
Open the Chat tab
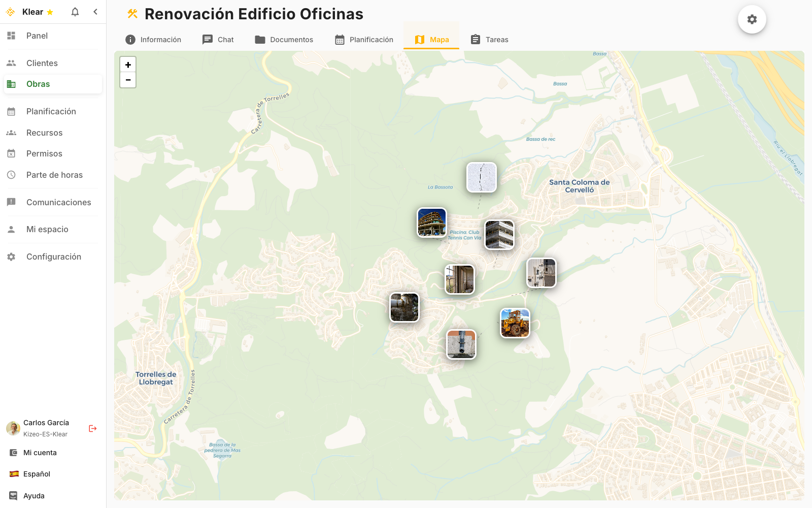click(x=218, y=39)
